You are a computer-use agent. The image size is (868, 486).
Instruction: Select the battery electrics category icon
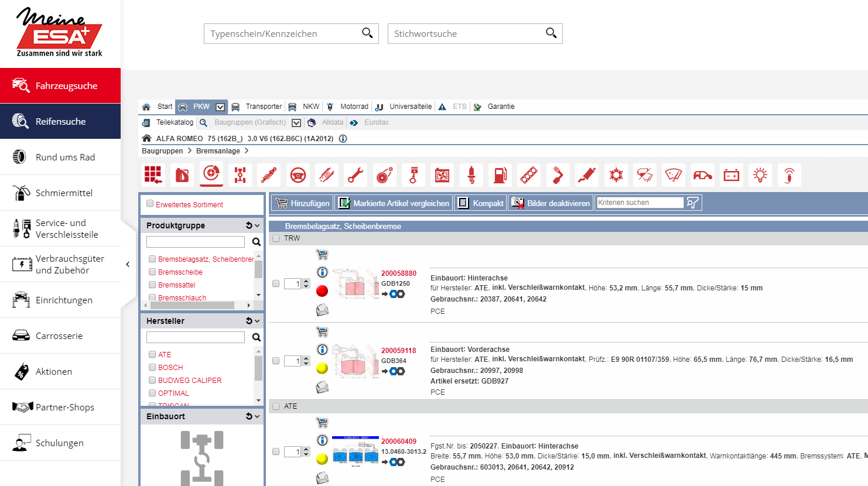point(732,175)
